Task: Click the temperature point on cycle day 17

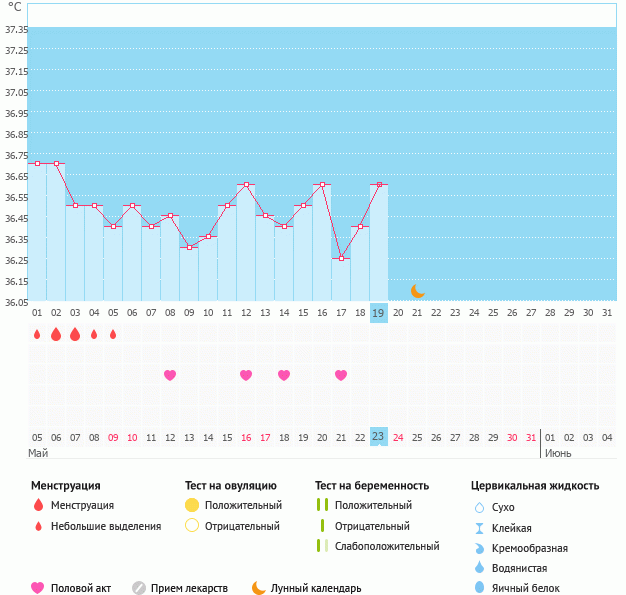Action: coord(341,258)
